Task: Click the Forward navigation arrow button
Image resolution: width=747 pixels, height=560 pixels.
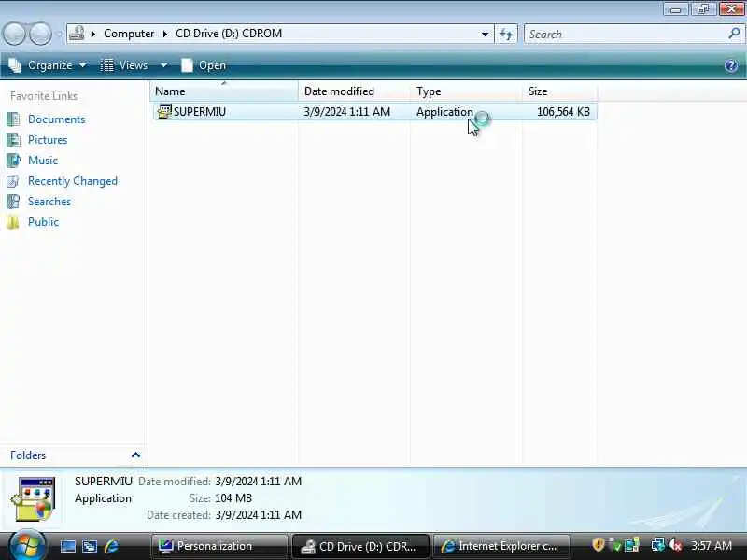Action: point(40,35)
